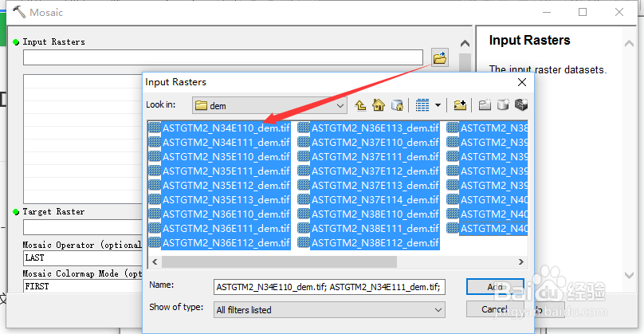Select ASTGTM2_N37E112_dem.tif file
The image size is (644, 334).
tap(375, 171)
